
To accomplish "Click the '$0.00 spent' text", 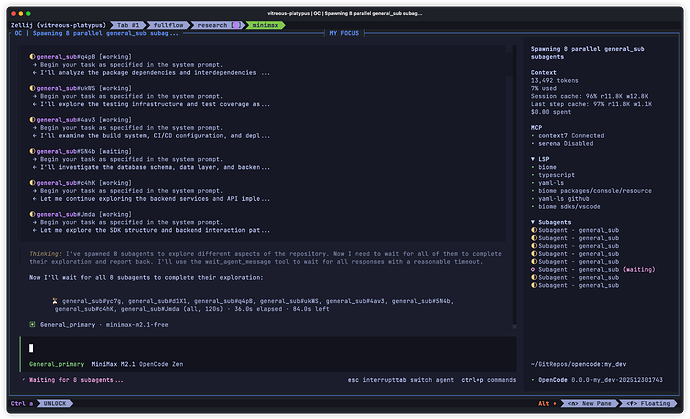I will (551, 112).
